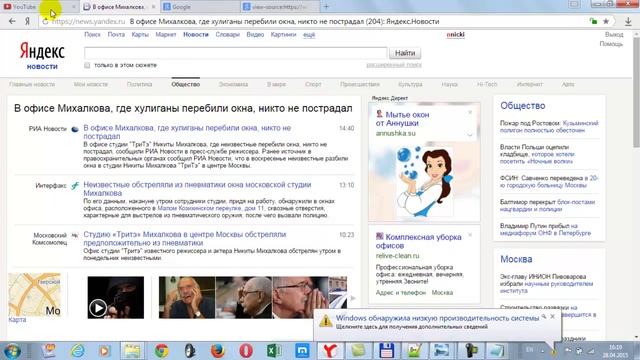640x360 pixels.
Task: Click the Яндекс Новости logo
Action: coord(42,56)
